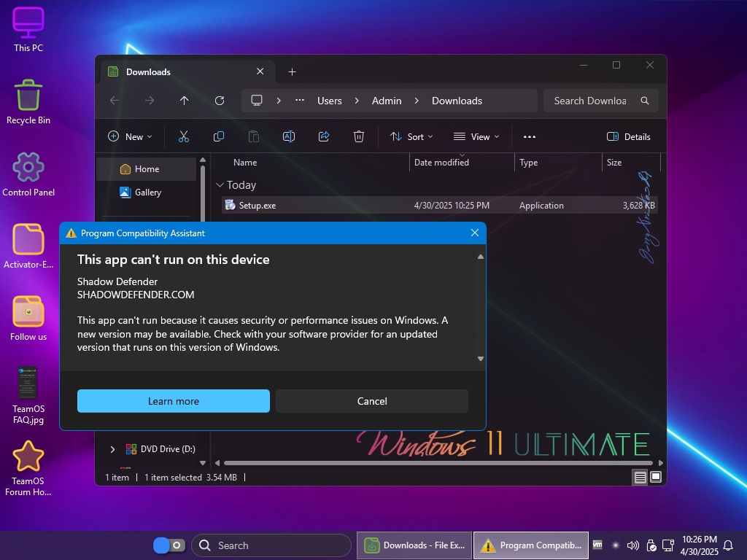747x560 pixels.
Task: Click the Delete trash icon in toolbar
Action: [x=359, y=136]
